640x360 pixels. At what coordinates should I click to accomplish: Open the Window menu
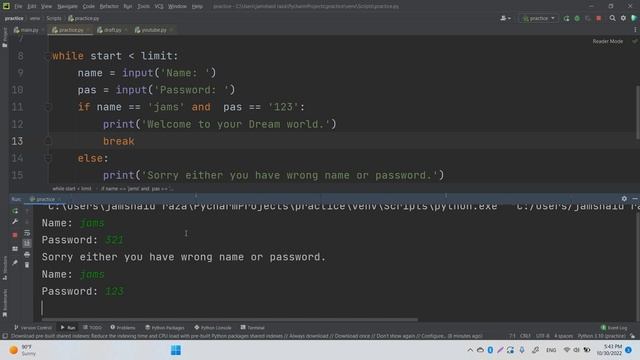tap(177, 7)
